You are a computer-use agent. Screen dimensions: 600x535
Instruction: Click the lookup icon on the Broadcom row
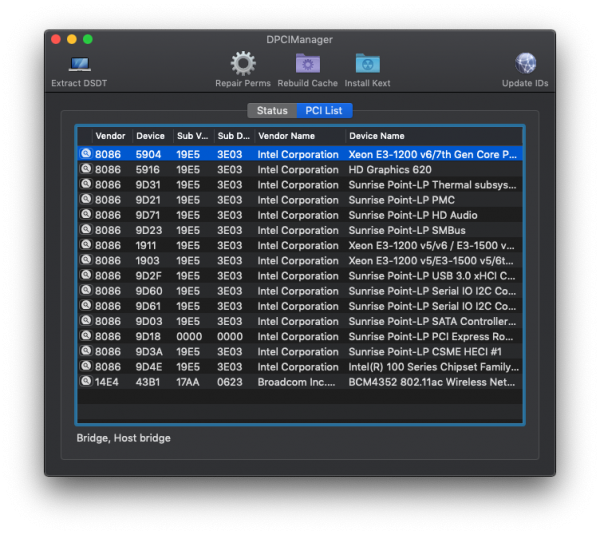[x=86, y=382]
